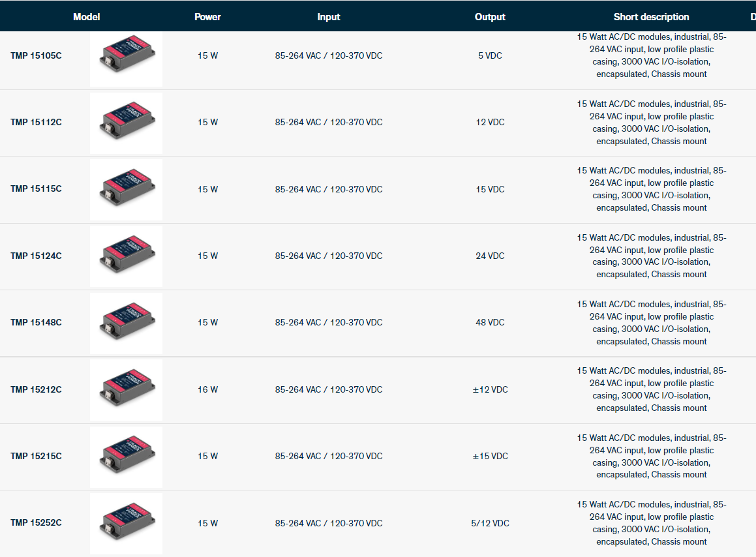Screen dimensions: 756x557
Task: Open the TMP 15112C product image
Action: coord(126,123)
